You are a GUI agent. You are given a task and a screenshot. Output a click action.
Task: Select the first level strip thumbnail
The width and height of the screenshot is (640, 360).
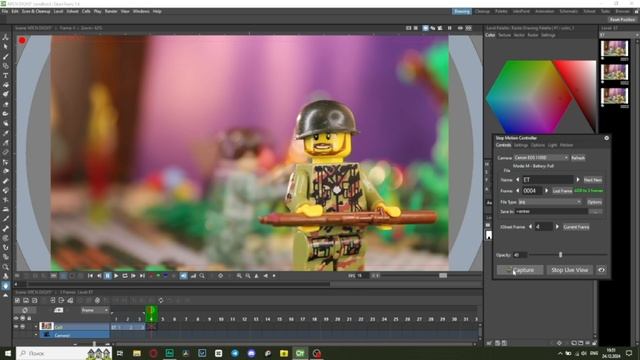614,49
